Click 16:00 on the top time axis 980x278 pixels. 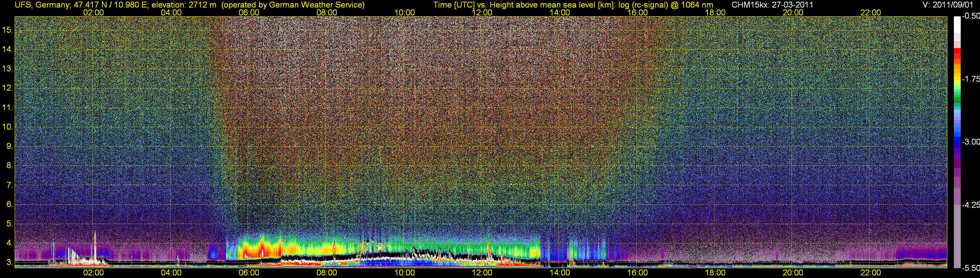638,12
